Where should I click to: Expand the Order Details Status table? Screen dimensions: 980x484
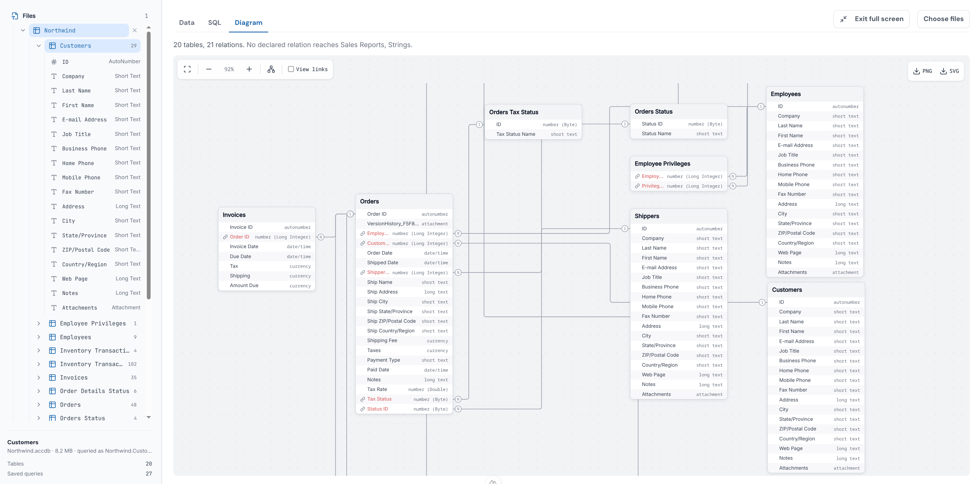(39, 391)
